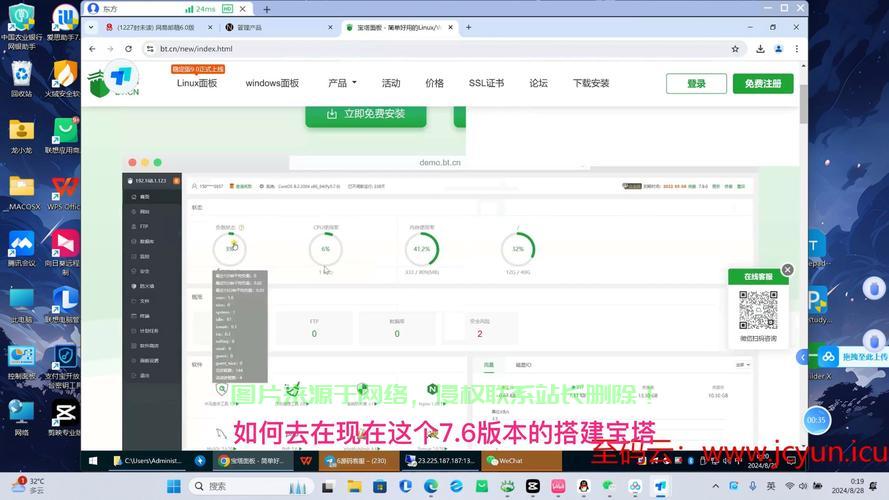
Task: Open 爱思助手 desktop shortcut
Action: (x=64, y=24)
